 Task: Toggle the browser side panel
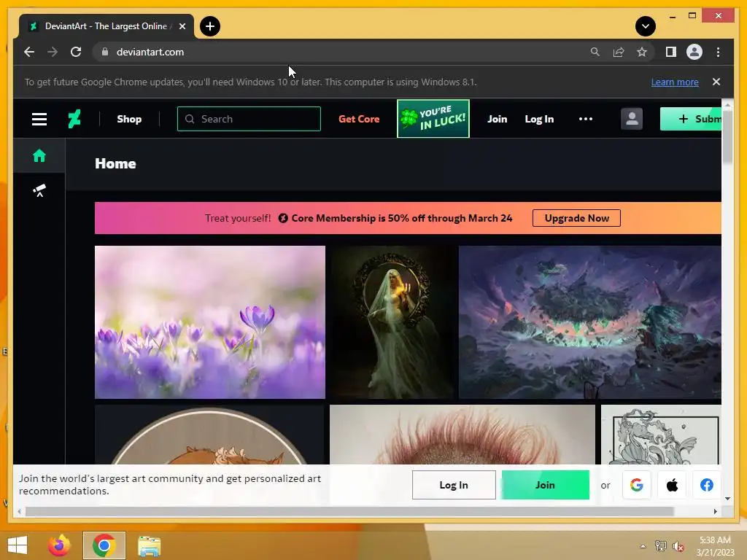click(671, 52)
